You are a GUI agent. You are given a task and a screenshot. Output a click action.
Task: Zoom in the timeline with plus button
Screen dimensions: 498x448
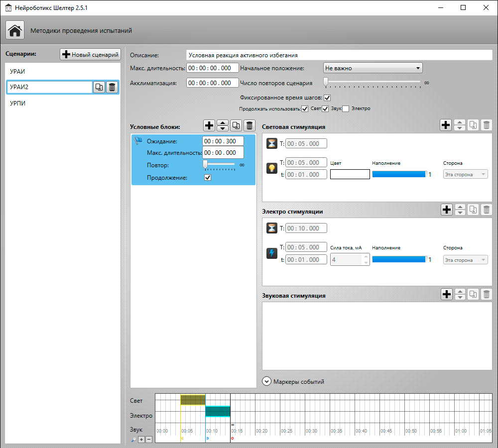tap(141, 440)
